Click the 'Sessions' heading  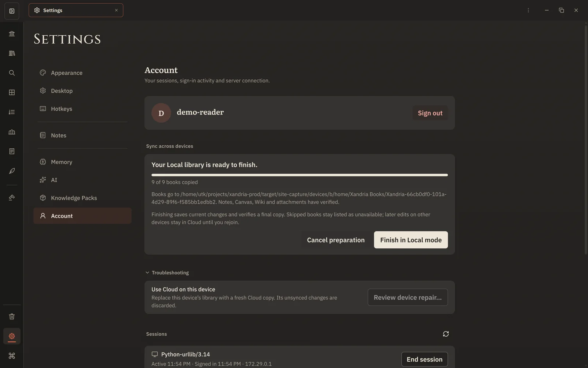[157, 334]
